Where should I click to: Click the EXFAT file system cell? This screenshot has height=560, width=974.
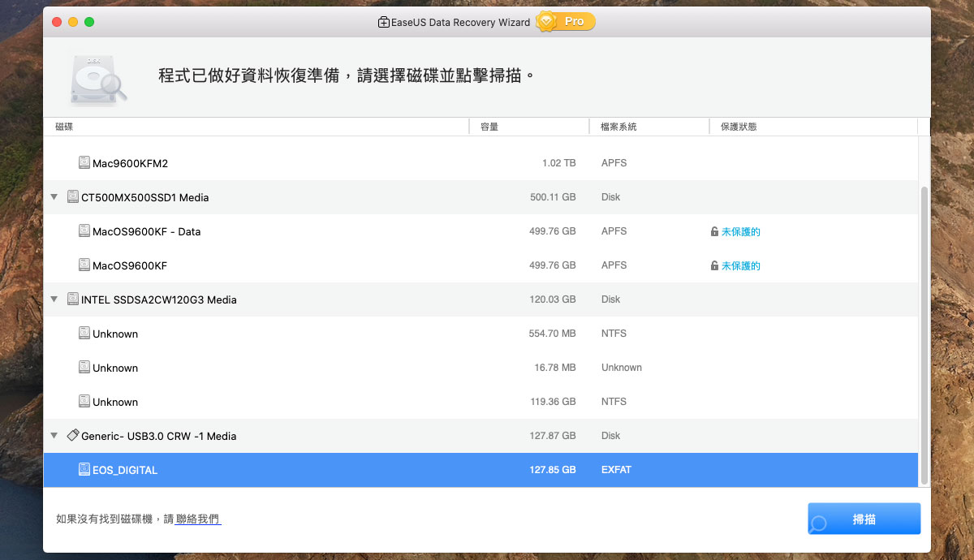pos(616,470)
